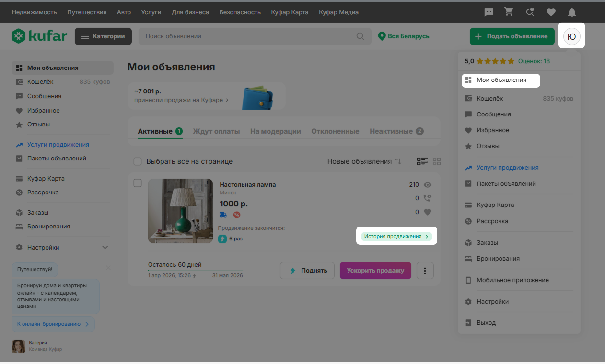Open Недвижимость in top menu

click(x=34, y=12)
